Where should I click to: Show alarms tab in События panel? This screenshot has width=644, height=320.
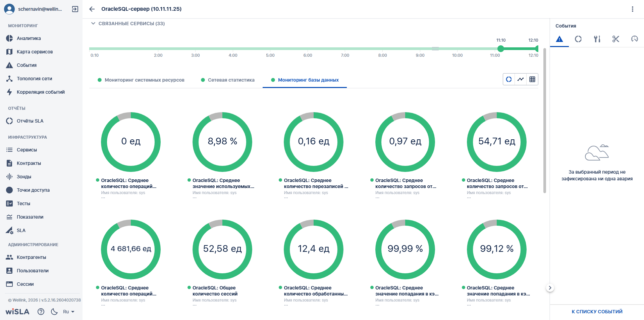(x=559, y=39)
